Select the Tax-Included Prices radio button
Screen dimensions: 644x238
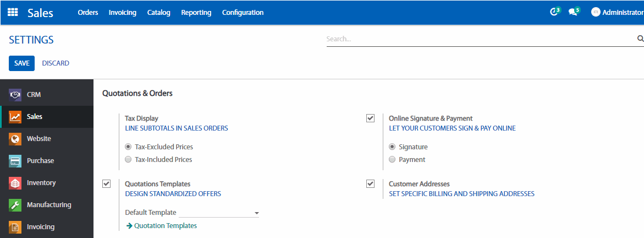[128, 160]
